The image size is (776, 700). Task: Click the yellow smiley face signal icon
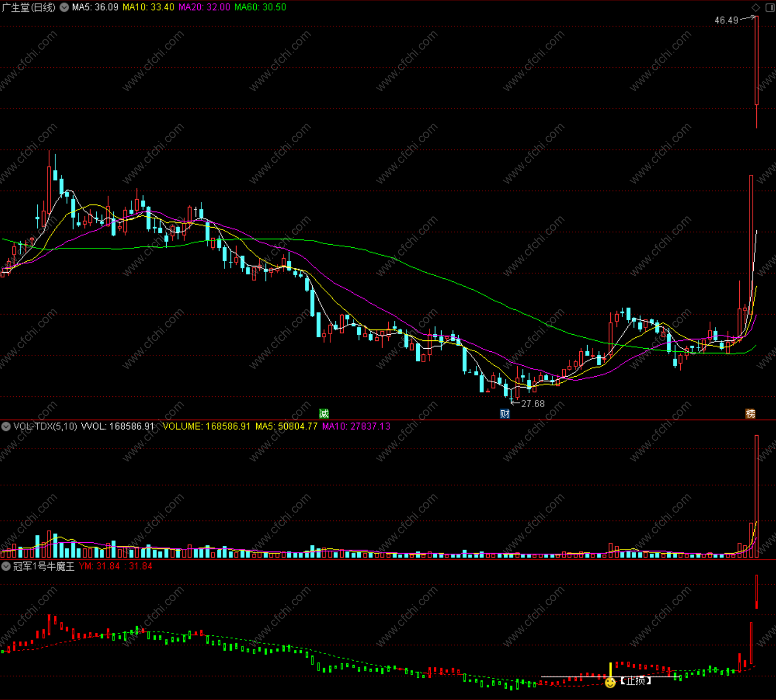pyautogui.click(x=610, y=682)
